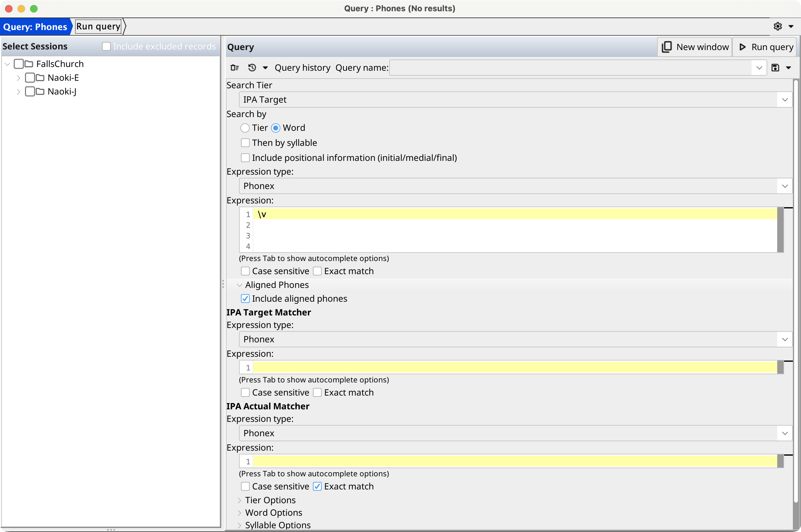
Task: Click the save query floppy disk icon
Action: [x=775, y=68]
